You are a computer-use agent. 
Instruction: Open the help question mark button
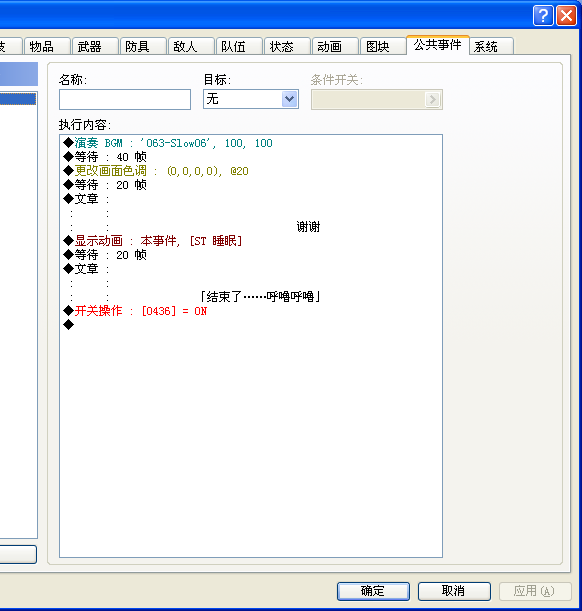point(543,16)
